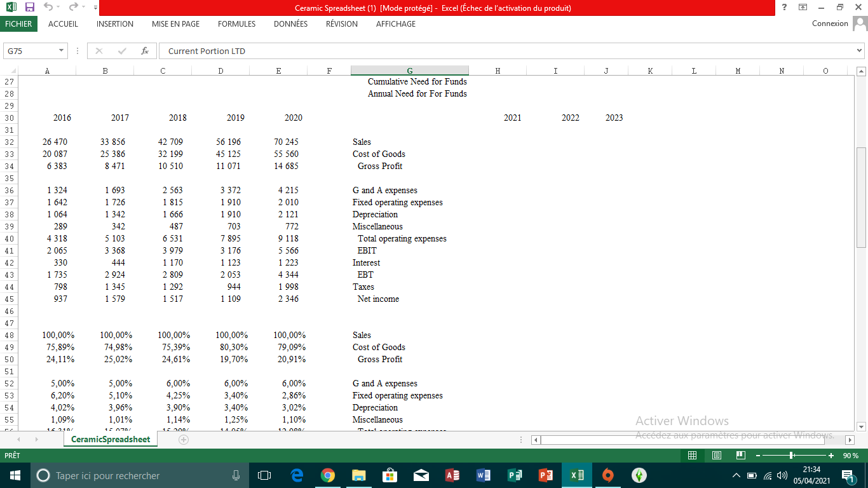Click the Connexion sign-in link

[x=830, y=24]
